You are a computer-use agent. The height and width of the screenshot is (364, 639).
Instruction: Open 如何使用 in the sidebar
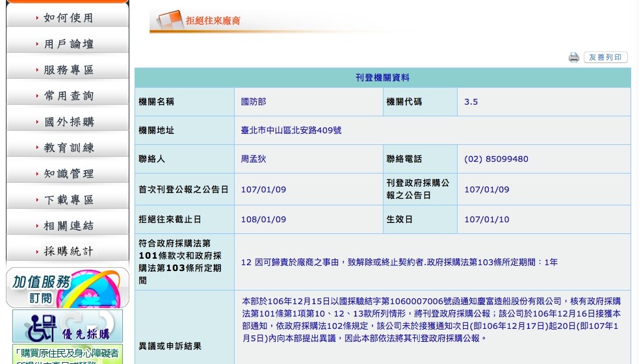(x=68, y=18)
